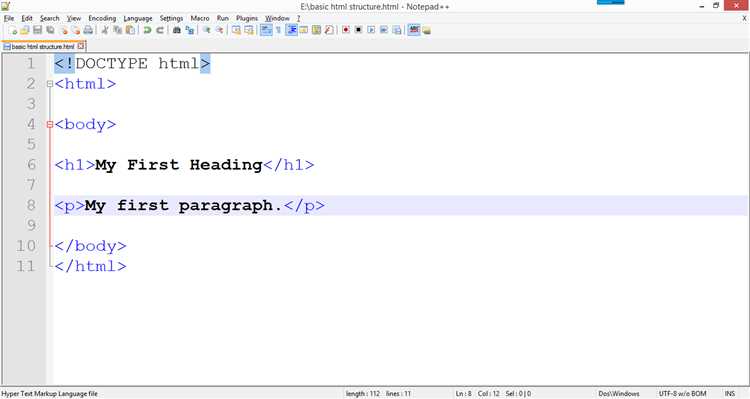The image size is (750, 399).
Task: Click the Stop Recording macro icon
Action: 358,30
